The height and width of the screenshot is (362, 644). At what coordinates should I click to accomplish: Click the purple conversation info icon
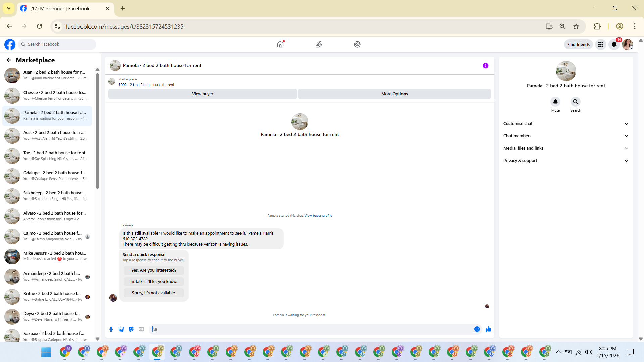tap(485, 66)
